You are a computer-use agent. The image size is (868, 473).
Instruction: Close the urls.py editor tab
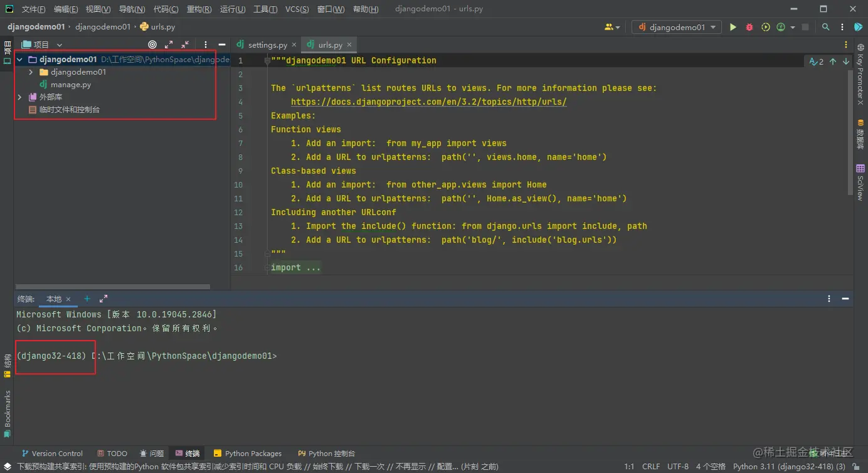pos(349,45)
